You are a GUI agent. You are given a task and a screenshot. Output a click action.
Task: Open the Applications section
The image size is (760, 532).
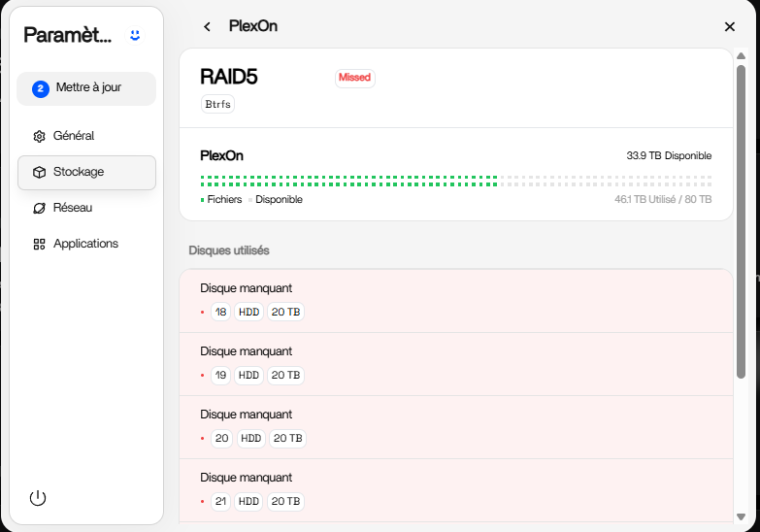click(85, 244)
